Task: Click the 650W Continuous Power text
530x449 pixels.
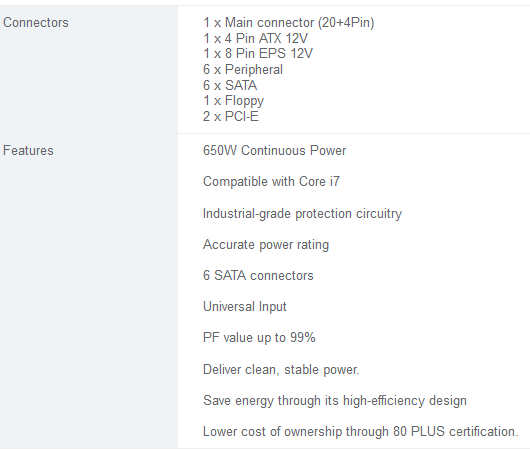Action: click(274, 150)
